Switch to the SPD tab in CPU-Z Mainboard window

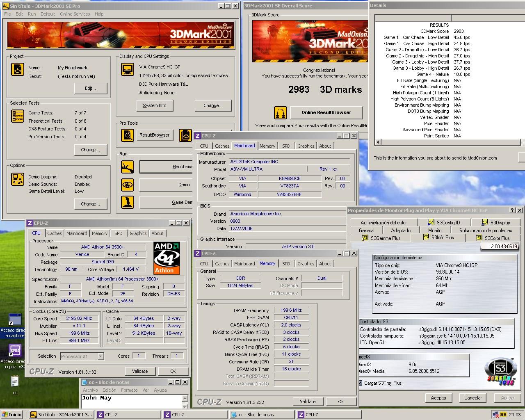(x=286, y=146)
